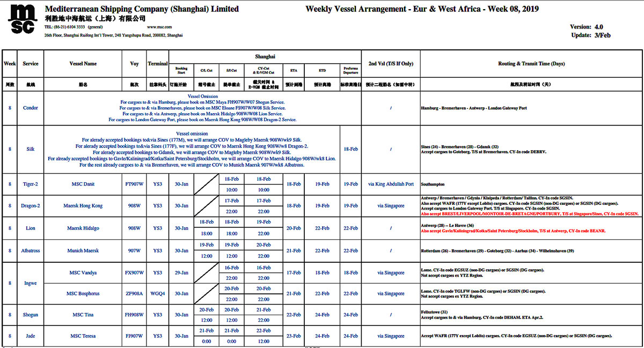The image size is (644, 348).
Task: Click the 'Albatross' service cell
Action: coord(31,250)
